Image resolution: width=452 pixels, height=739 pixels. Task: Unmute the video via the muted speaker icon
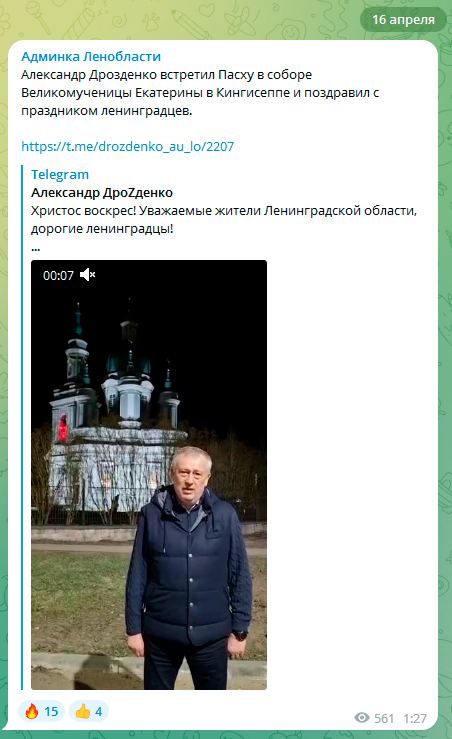(x=88, y=274)
